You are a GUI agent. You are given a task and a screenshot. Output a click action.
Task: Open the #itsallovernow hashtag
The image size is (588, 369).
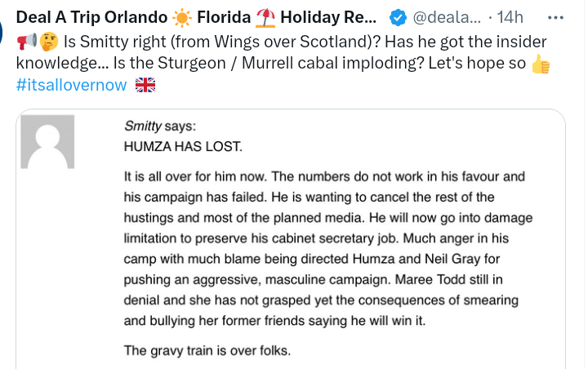click(71, 86)
